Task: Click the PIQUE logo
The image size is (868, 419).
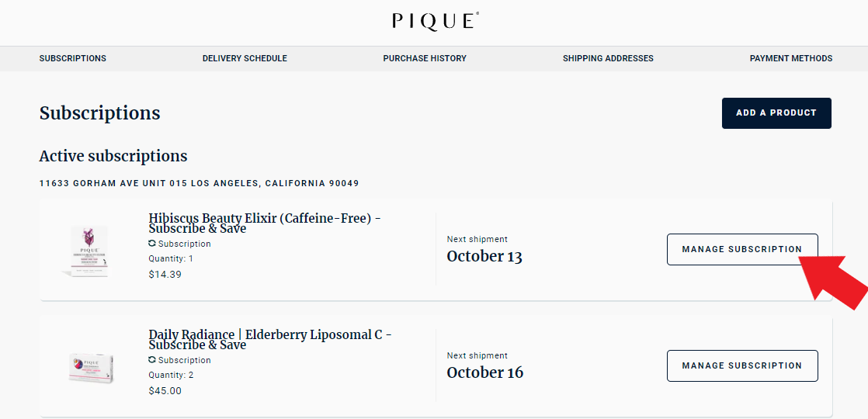Action: tap(435, 21)
